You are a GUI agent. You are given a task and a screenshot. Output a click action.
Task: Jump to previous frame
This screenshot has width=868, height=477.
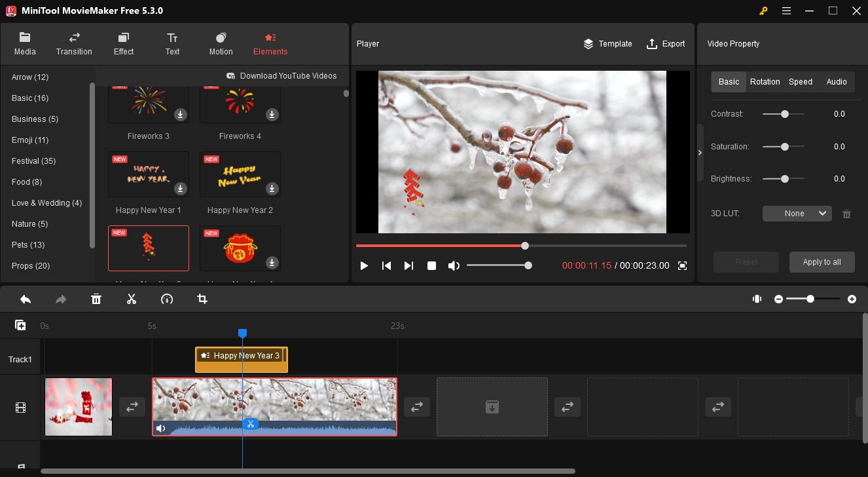pyautogui.click(x=387, y=265)
